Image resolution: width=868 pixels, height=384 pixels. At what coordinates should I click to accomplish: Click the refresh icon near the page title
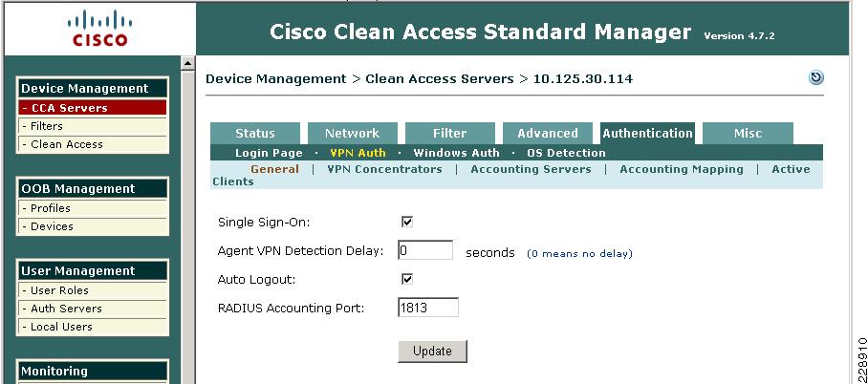pyautogui.click(x=816, y=77)
